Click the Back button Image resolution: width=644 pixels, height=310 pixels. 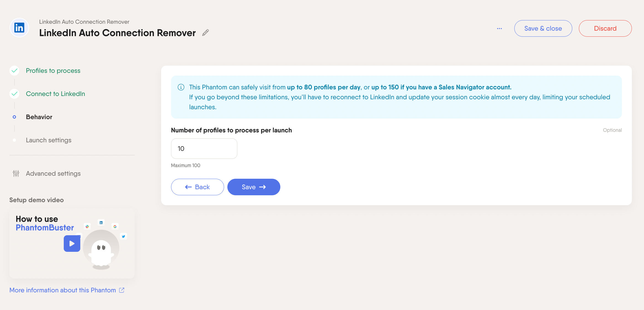click(x=197, y=187)
